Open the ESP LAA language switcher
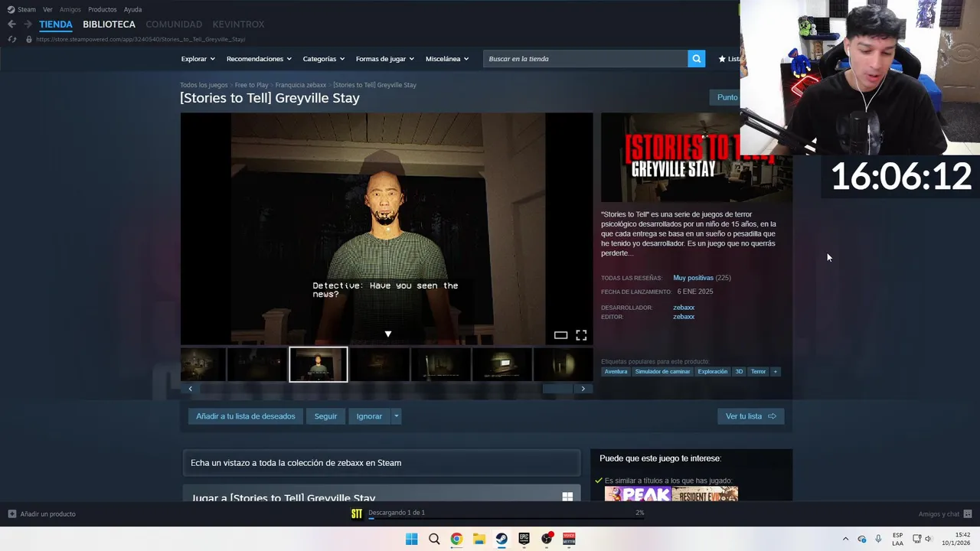The height and width of the screenshot is (551, 980). point(897,539)
